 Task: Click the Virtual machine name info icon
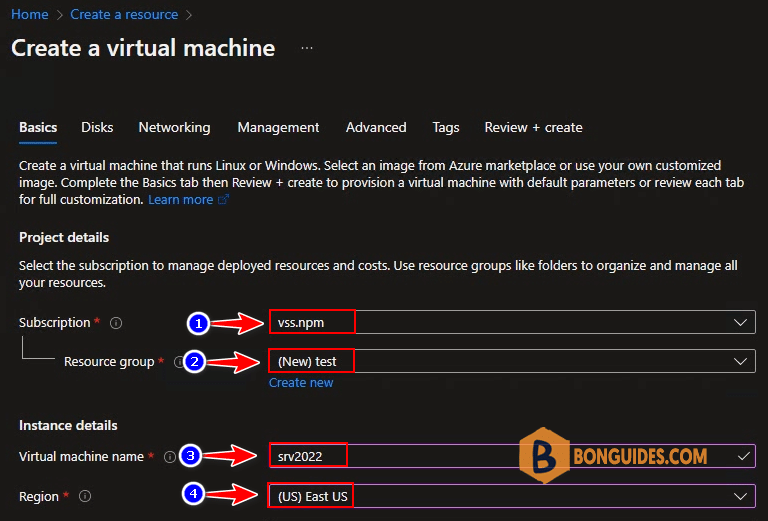169,457
